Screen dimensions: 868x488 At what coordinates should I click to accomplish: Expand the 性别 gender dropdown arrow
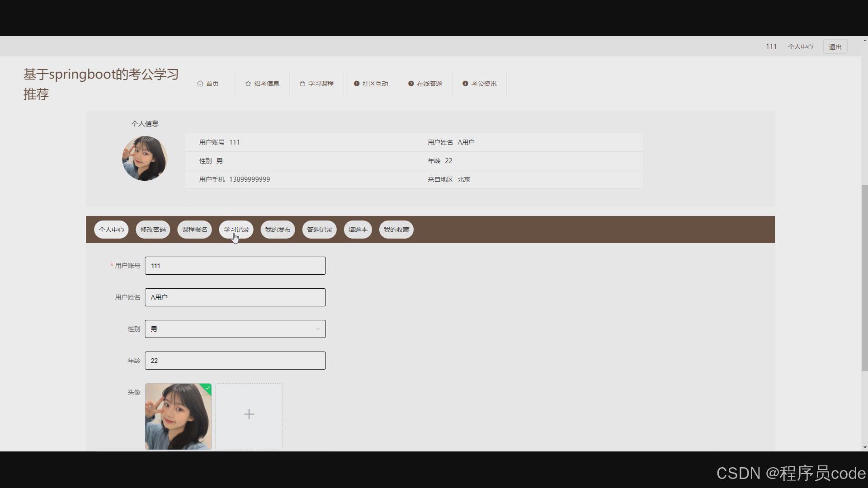click(x=317, y=329)
